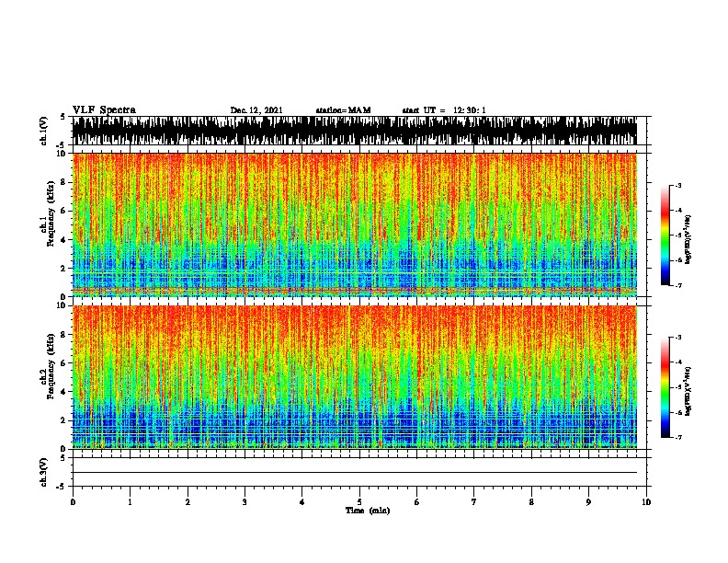Viewport: 728px width, 563px height.
Task: Click the ch.1 color scale bar
Action: click(x=665, y=236)
